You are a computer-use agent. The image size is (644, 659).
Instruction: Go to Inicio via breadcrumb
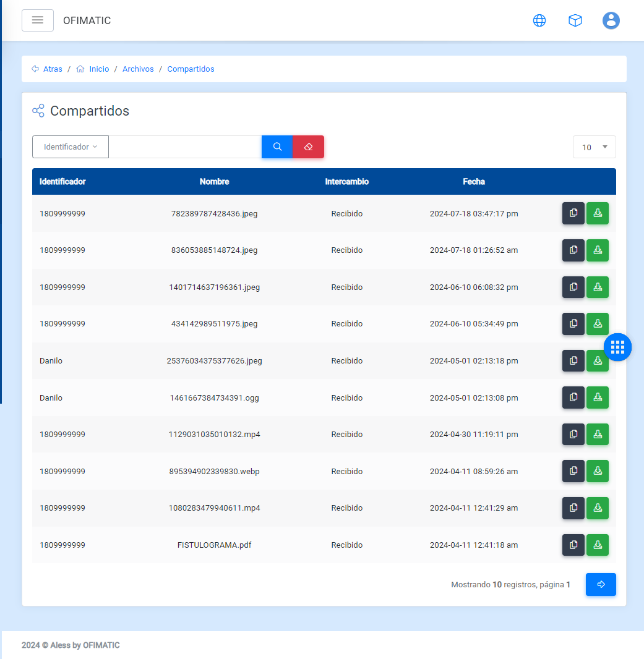[98, 69]
